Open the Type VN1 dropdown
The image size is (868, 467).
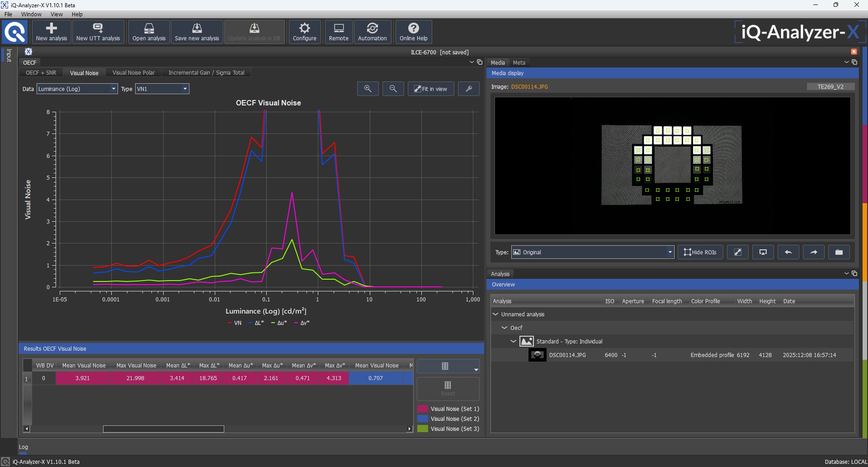tap(162, 89)
